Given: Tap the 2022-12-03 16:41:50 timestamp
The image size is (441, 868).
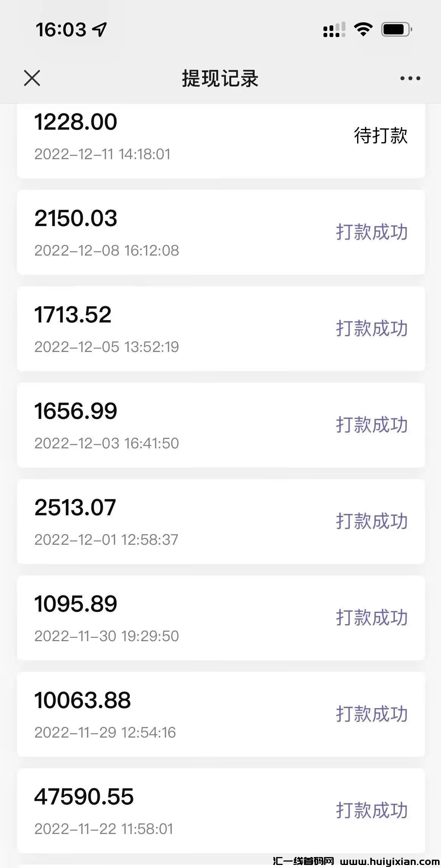Looking at the screenshot, I should point(107,443).
